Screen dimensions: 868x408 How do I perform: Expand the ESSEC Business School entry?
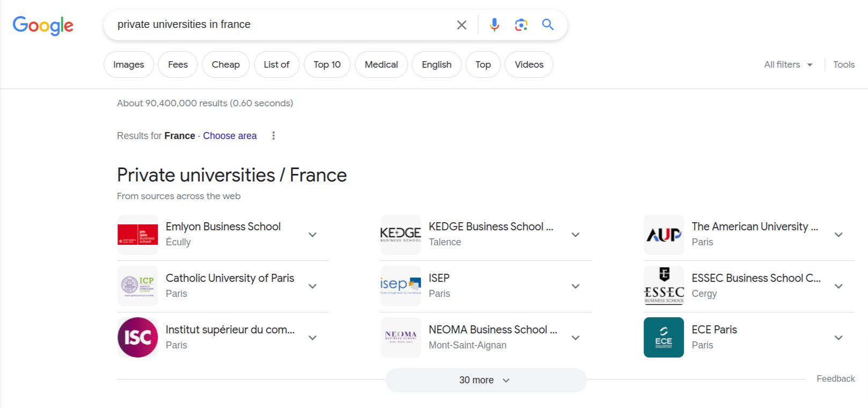[838, 286]
